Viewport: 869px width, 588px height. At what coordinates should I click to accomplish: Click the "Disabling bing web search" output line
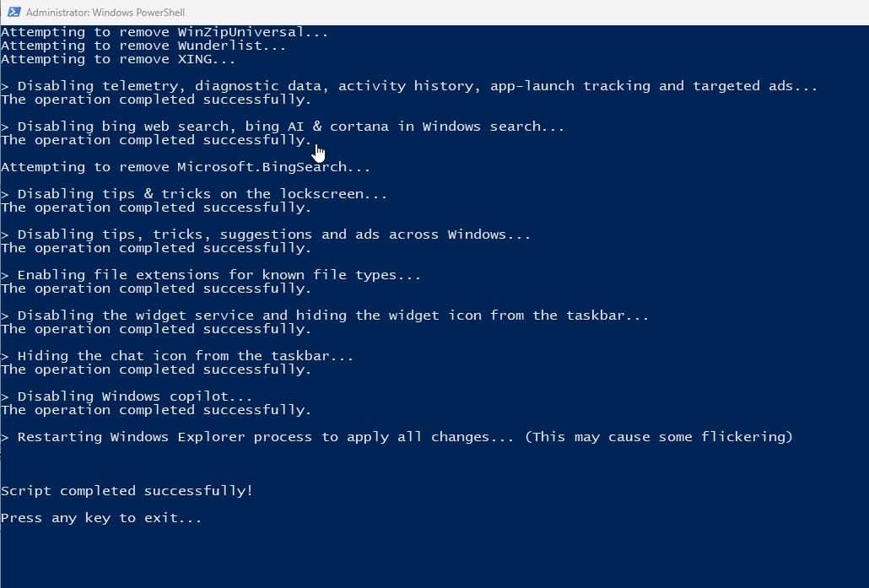291,127
